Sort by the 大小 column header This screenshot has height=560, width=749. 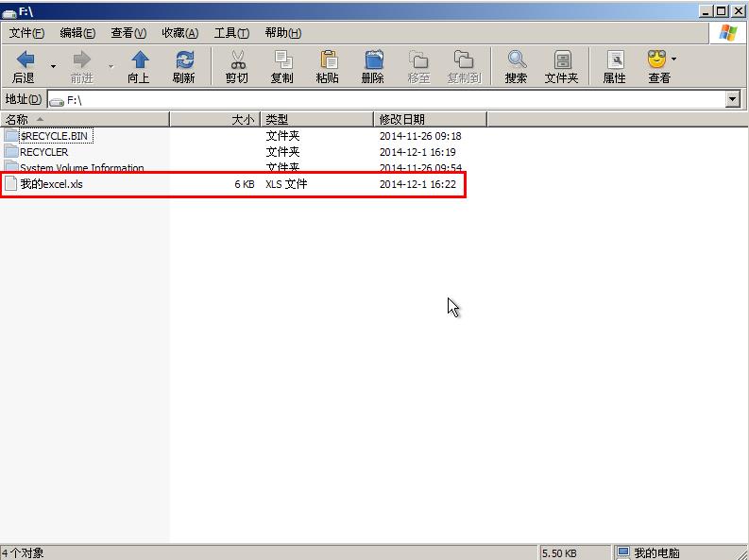[x=215, y=119]
